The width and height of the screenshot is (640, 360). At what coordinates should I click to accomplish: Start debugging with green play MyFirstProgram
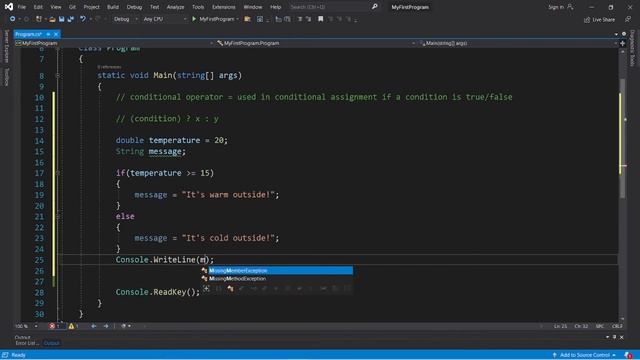[213, 19]
